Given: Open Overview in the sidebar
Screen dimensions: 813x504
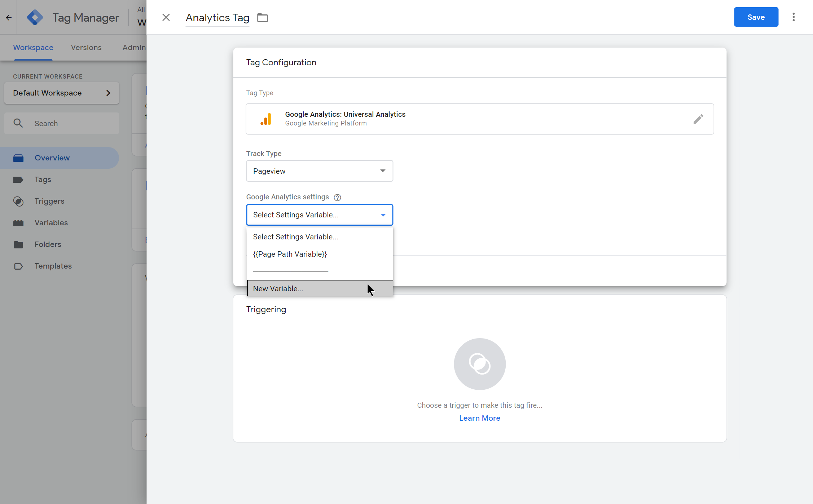Looking at the screenshot, I should pyautogui.click(x=60, y=158).
